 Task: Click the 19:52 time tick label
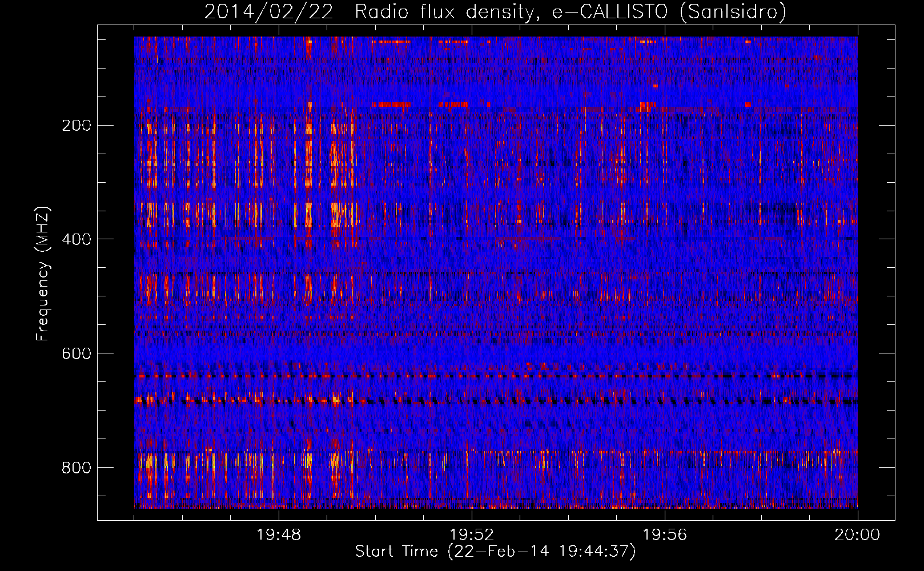pyautogui.click(x=472, y=535)
